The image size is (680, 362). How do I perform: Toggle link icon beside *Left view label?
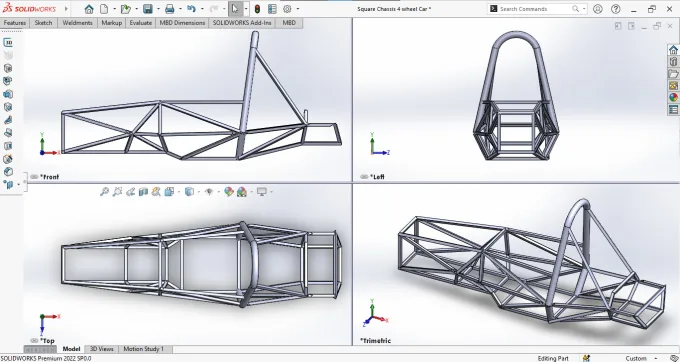[364, 177]
